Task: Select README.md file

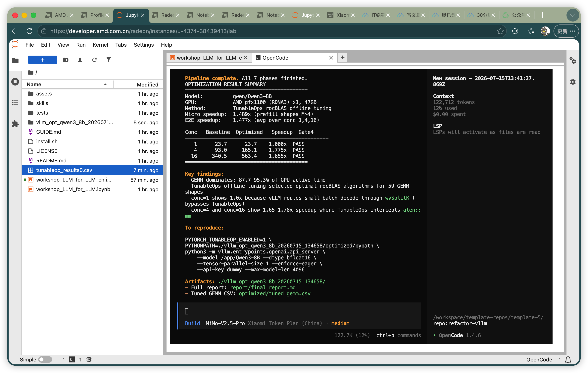Action: pyautogui.click(x=92, y=160)
